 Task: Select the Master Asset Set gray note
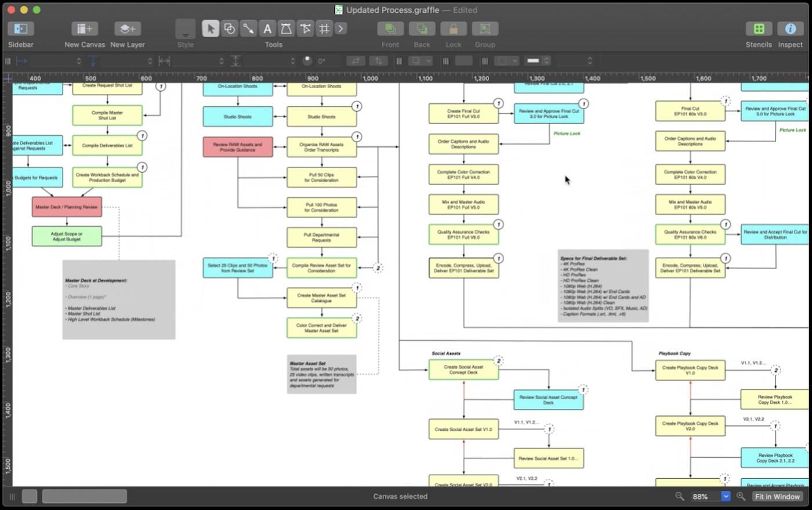pyautogui.click(x=321, y=375)
